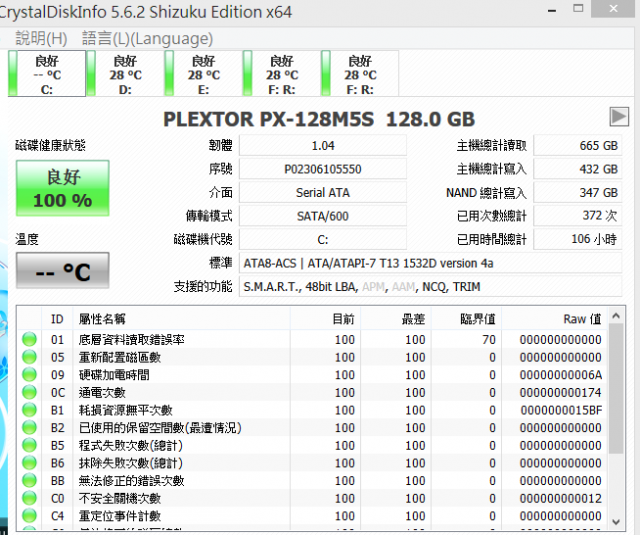Select the 耗損資源撫平次數 attribute row

pos(313,410)
